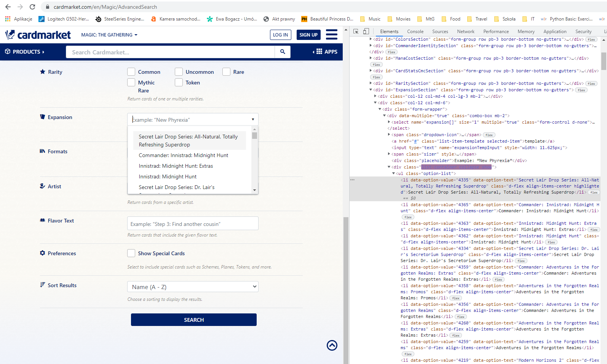
Task: Tick the Mythic Rare checkbox
Action: (x=131, y=83)
